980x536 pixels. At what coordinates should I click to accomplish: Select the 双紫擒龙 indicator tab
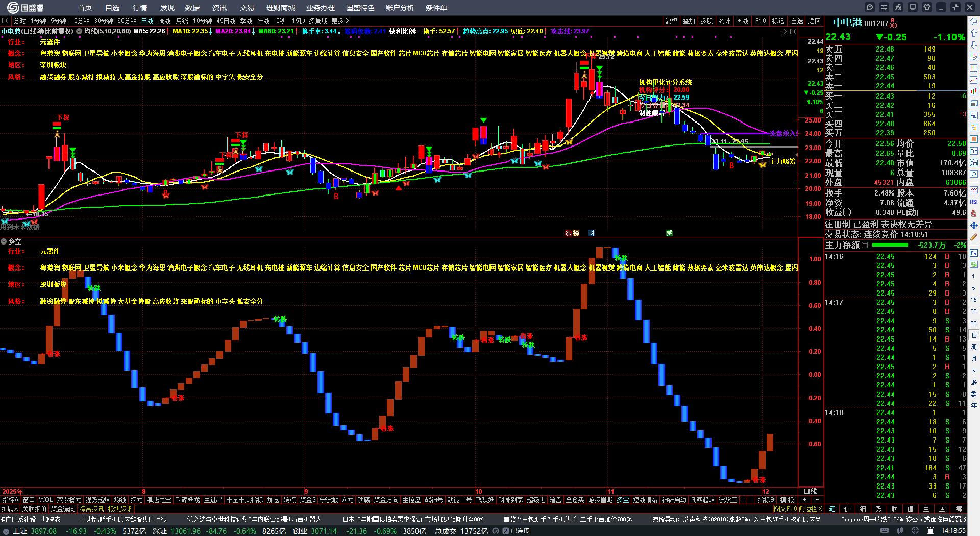(x=69, y=500)
